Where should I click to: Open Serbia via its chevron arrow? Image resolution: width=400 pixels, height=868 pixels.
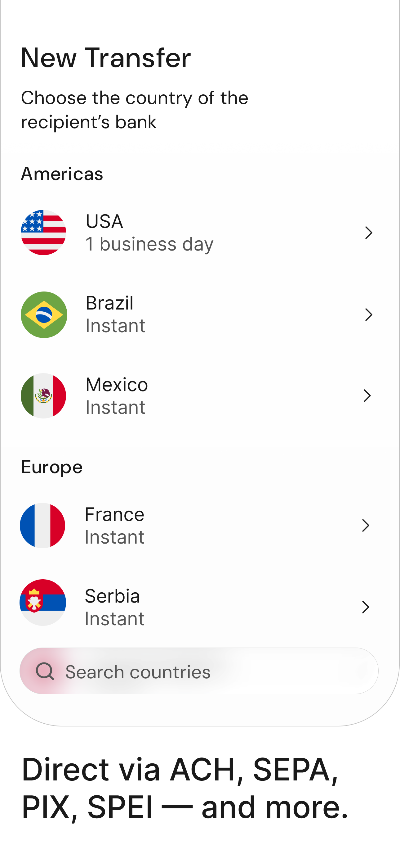pyautogui.click(x=366, y=607)
